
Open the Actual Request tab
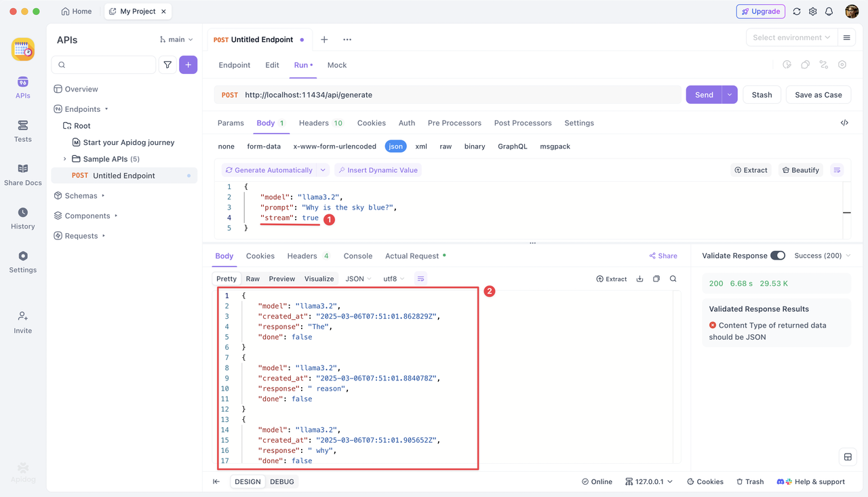(x=416, y=256)
